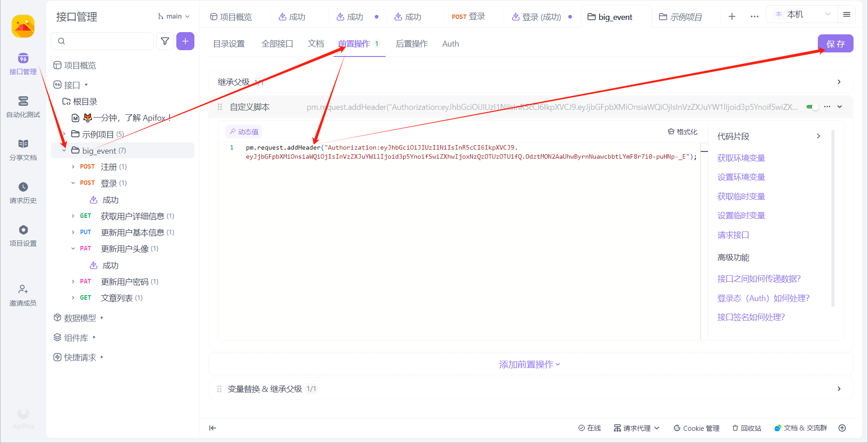Add a new tab with plus icon
This screenshot has width=868, height=443.
pyautogui.click(x=732, y=17)
